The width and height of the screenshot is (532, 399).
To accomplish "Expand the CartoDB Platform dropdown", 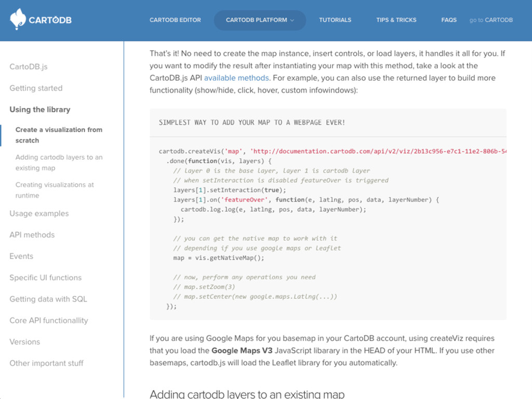I will [260, 20].
